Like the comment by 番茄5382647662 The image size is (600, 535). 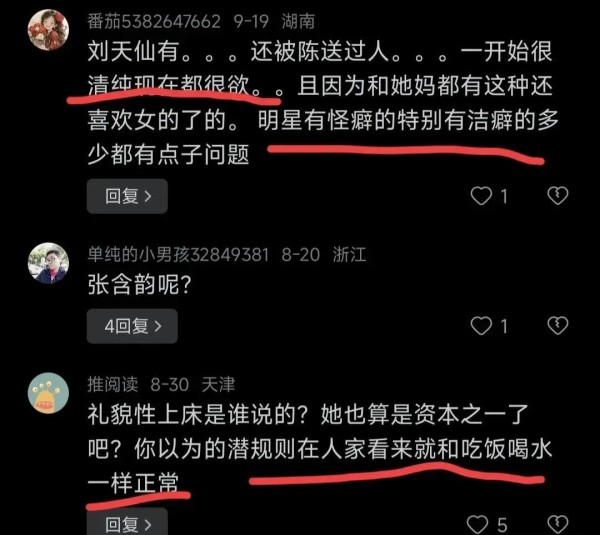click(481, 196)
